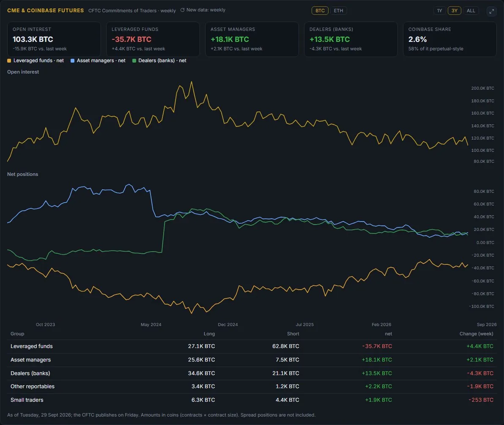Image resolution: width=504 pixels, height=425 pixels.
Task: Open the Coinbase Share summary card
Action: [450, 39]
